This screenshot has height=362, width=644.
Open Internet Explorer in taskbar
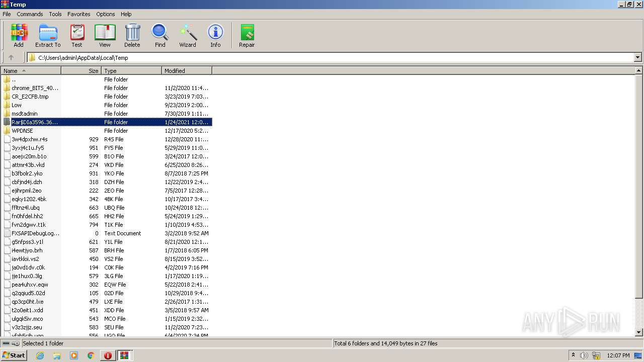coord(40,355)
